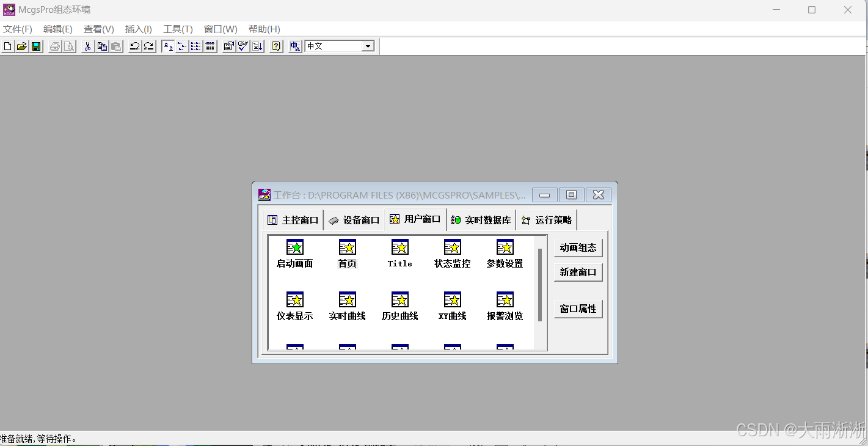This screenshot has width=868, height=446.
Task: Open the 编辑(E) menu
Action: pyautogui.click(x=58, y=29)
